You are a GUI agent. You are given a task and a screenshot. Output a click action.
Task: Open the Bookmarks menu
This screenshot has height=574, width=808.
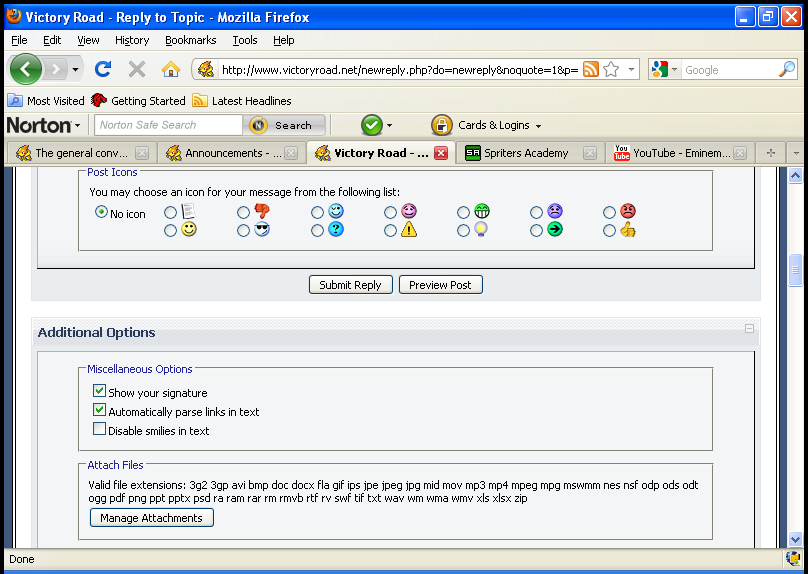[x=190, y=40]
